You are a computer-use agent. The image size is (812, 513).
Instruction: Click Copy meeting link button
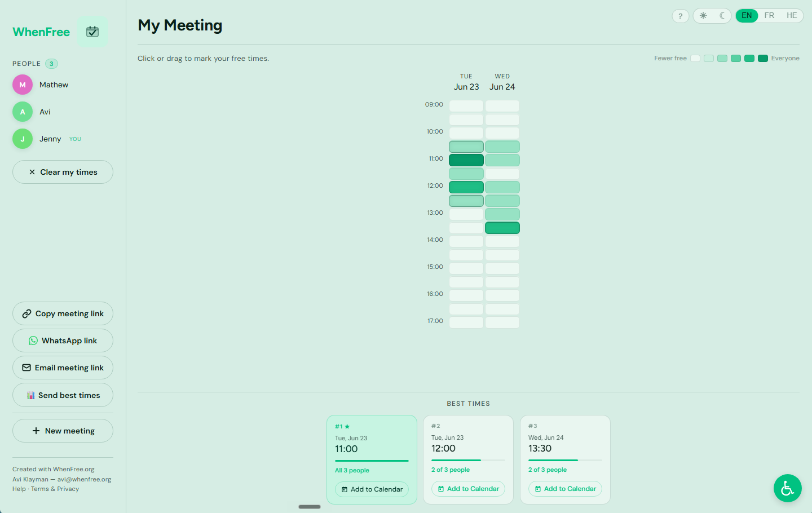click(x=63, y=313)
